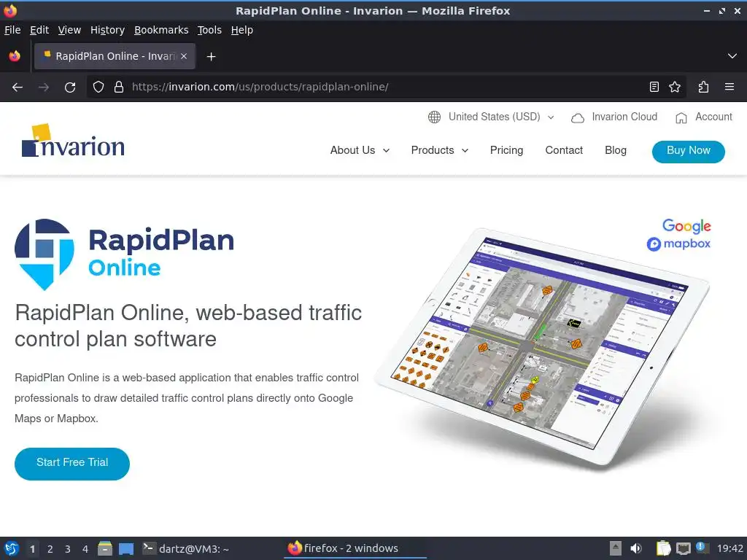Click the Contact link
Viewport: 747px width, 560px height.
click(x=564, y=150)
